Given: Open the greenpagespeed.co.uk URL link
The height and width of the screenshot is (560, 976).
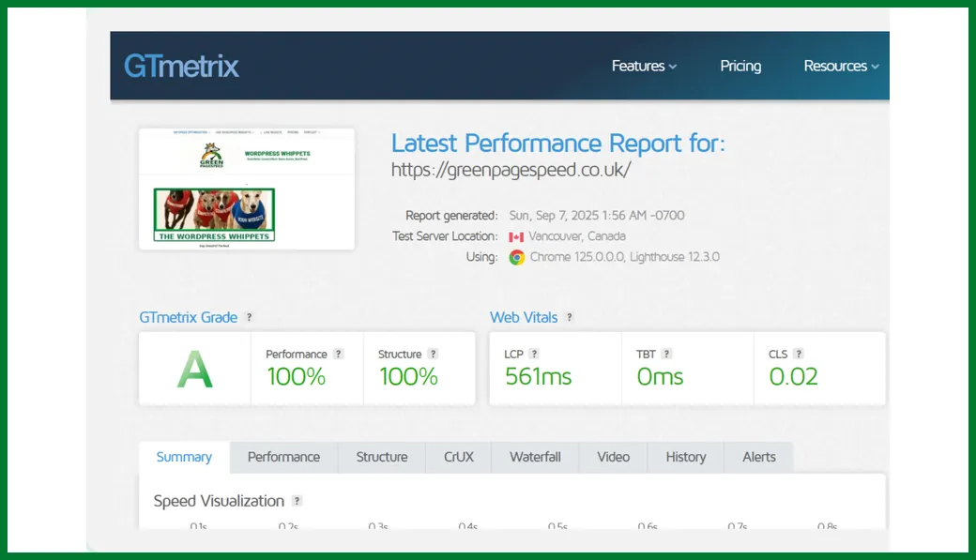Looking at the screenshot, I should (511, 170).
